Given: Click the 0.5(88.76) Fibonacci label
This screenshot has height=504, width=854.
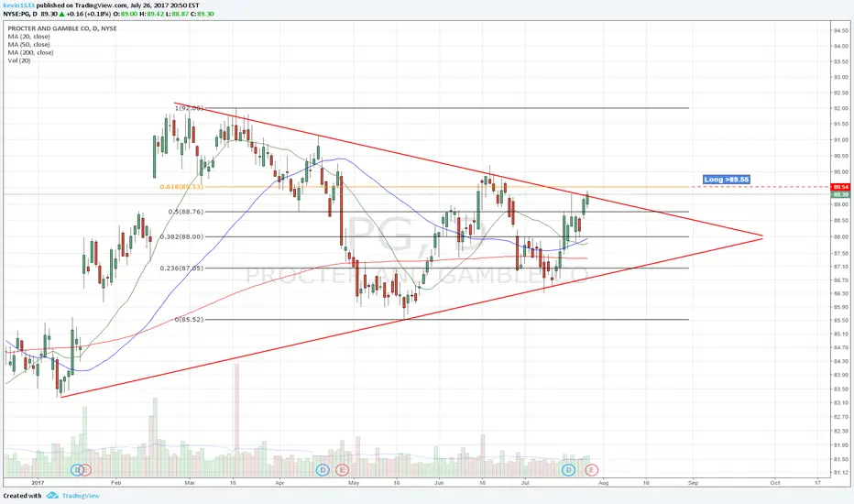Looking at the screenshot, I should [186, 212].
